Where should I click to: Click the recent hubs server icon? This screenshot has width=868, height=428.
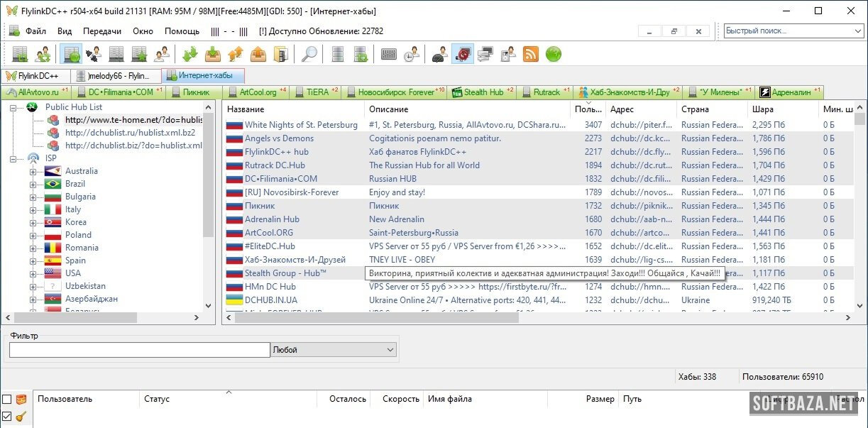click(116, 54)
